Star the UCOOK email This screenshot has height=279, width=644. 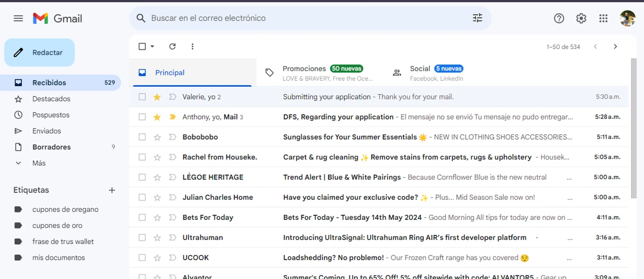click(x=157, y=258)
